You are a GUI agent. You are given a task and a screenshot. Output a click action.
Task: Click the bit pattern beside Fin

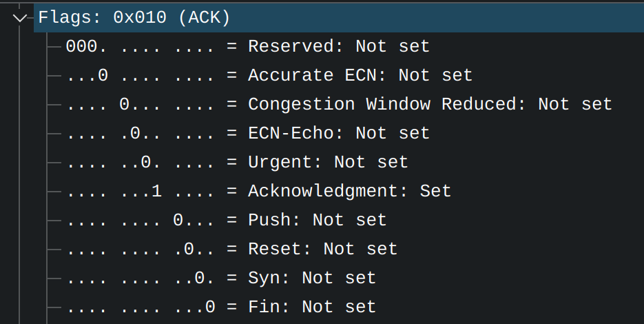[x=140, y=307]
